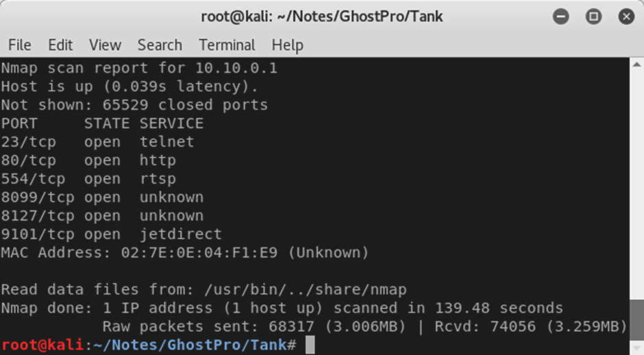The width and height of the screenshot is (644, 355).
Task: Open the File menu
Action: (x=19, y=45)
